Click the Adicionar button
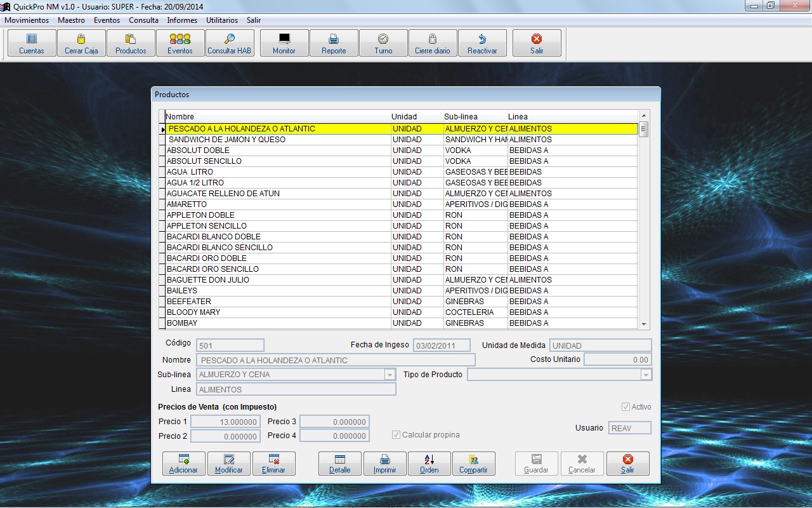Image resolution: width=812 pixels, height=508 pixels. click(183, 464)
